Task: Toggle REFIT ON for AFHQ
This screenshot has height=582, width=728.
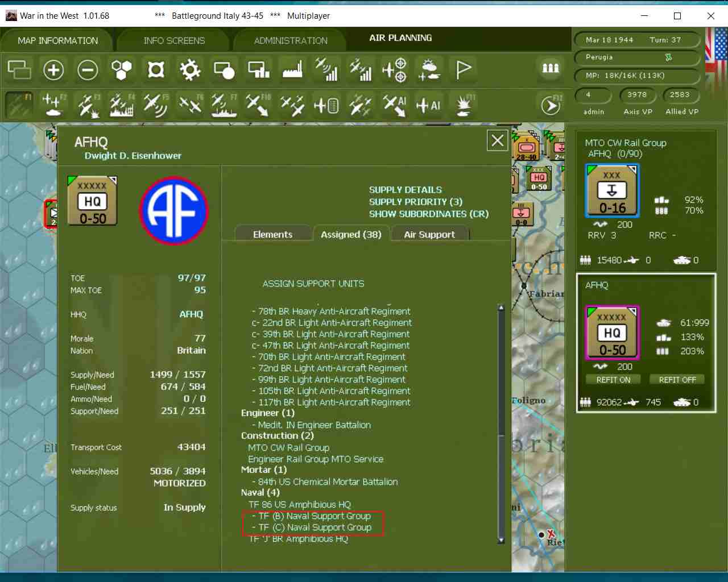Action: [x=613, y=380]
